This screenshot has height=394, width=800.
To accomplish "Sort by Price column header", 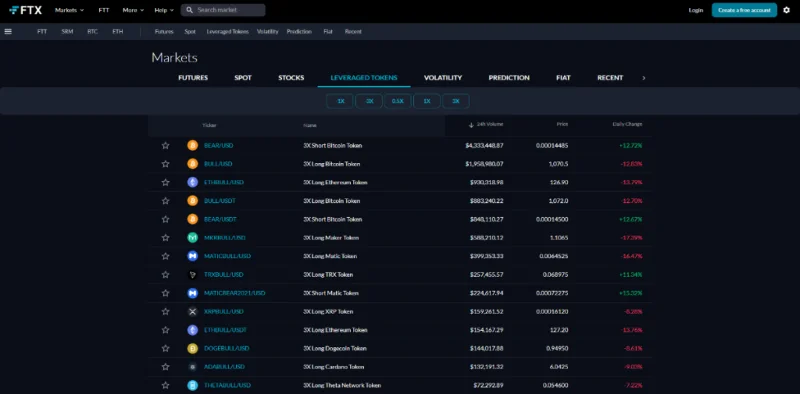I will (562, 124).
